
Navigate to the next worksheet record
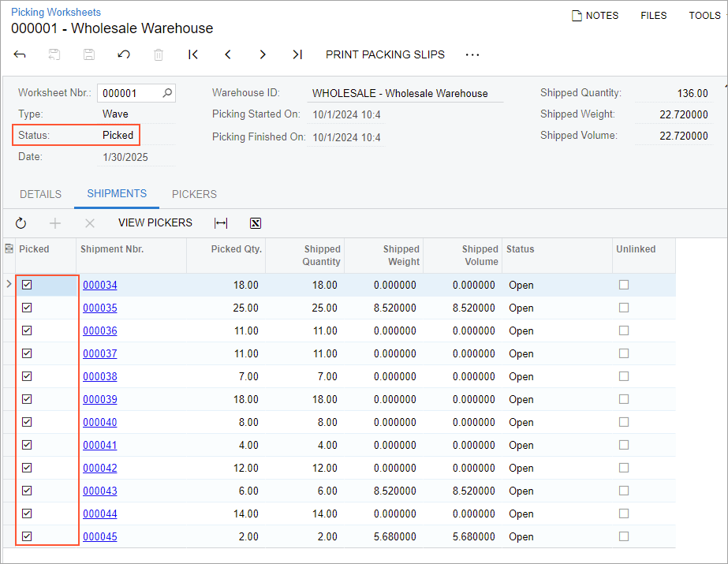pos(263,54)
